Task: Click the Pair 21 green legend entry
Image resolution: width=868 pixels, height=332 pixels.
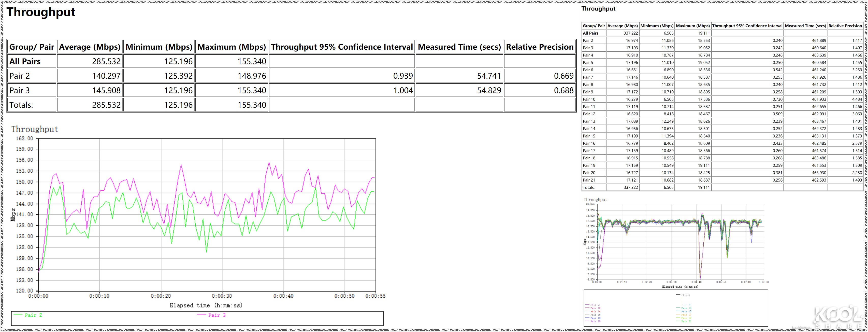Action: 686,321
